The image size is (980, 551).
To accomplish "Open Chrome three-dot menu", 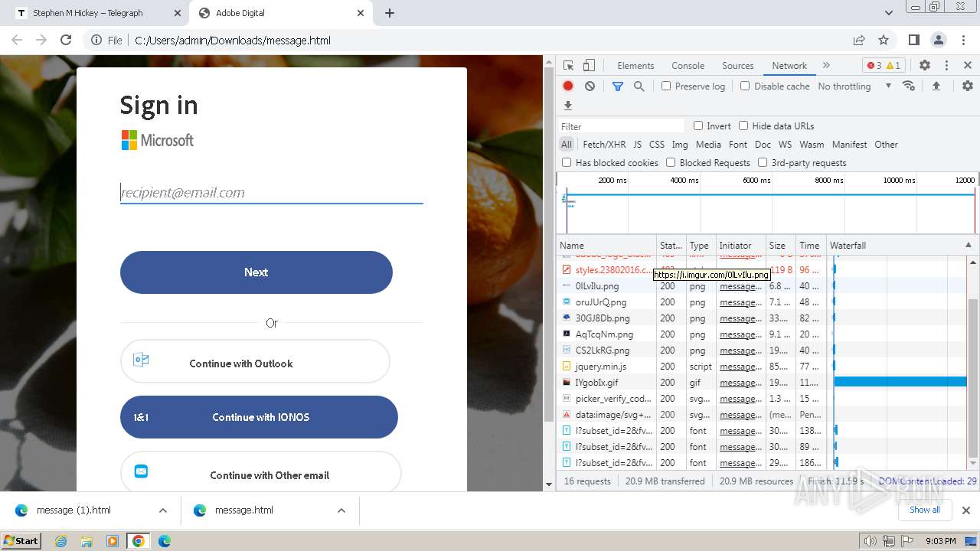I will (964, 40).
